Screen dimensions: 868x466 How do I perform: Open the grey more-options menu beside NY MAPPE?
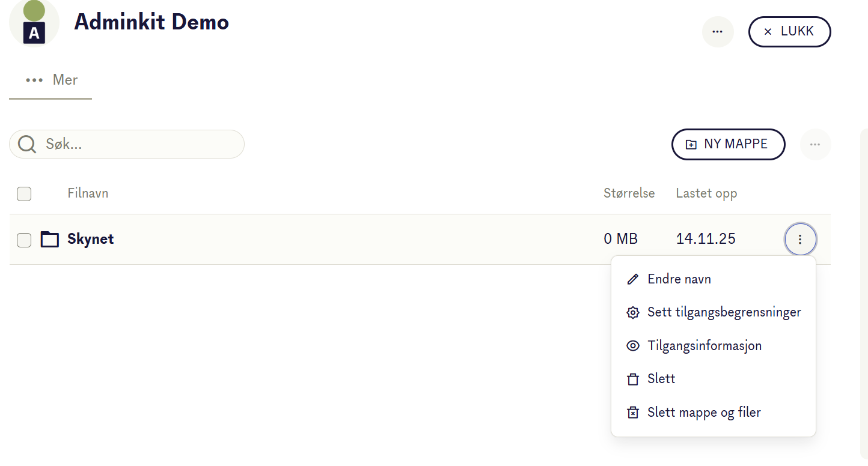click(815, 144)
